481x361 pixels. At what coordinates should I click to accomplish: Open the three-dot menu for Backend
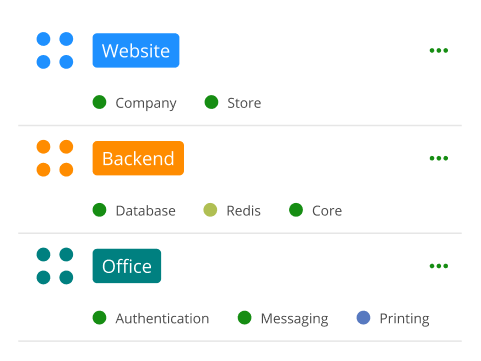[439, 158]
